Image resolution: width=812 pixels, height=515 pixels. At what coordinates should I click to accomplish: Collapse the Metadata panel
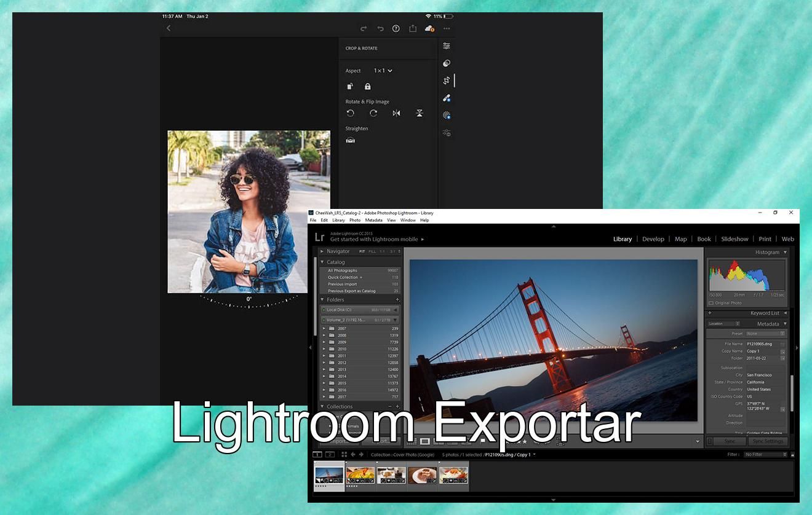785,324
